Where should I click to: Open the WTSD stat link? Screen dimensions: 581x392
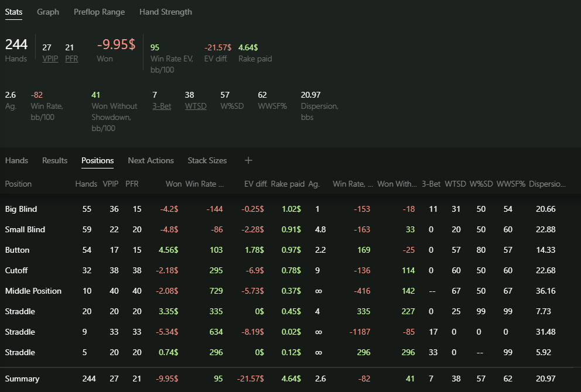pos(196,106)
